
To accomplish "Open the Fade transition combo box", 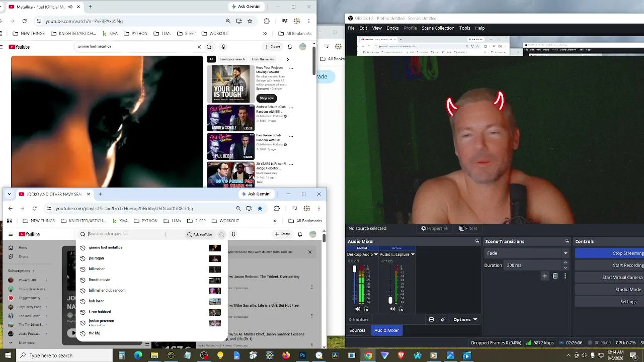I will (527, 253).
